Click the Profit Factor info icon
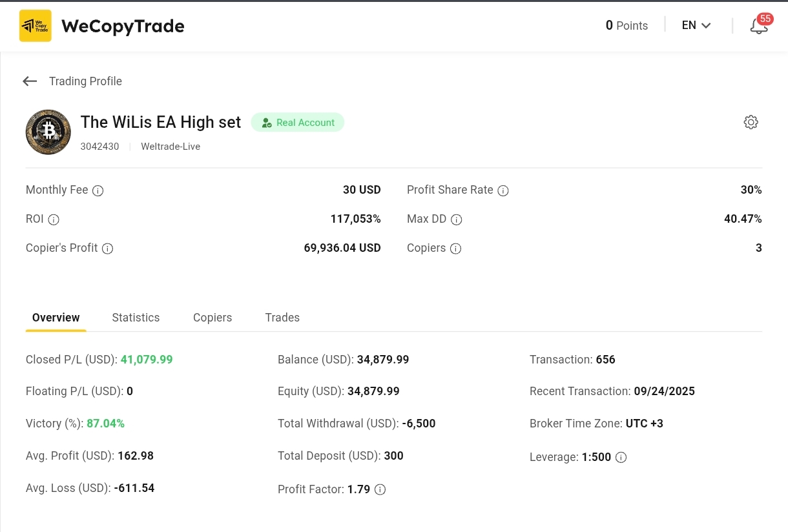788x532 pixels. pyautogui.click(x=380, y=489)
